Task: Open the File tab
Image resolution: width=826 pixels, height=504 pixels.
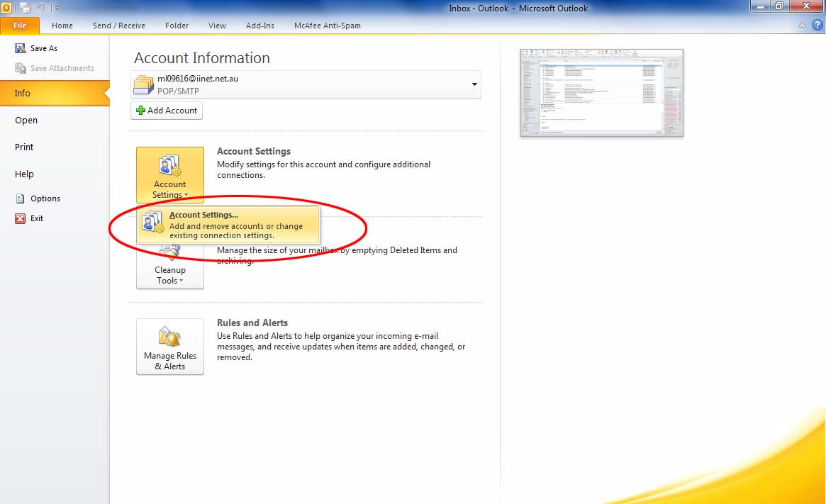Action: (x=20, y=26)
